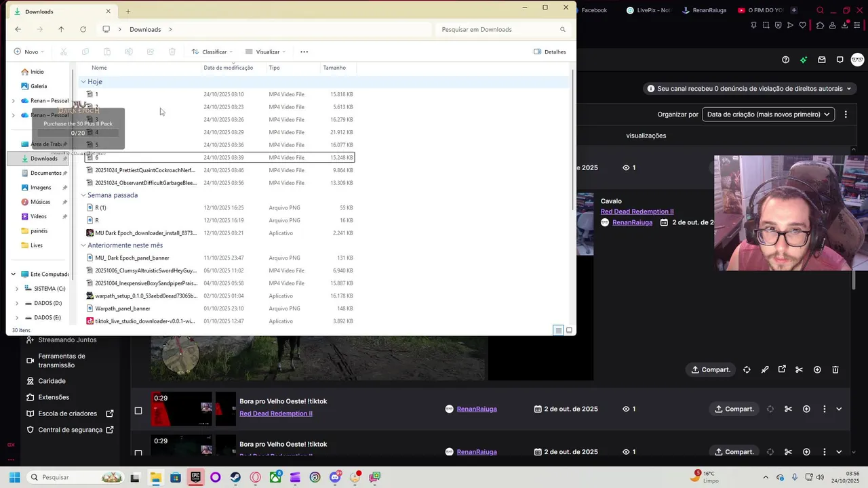Click the pin icon in browser toolbar

[x=754, y=25]
